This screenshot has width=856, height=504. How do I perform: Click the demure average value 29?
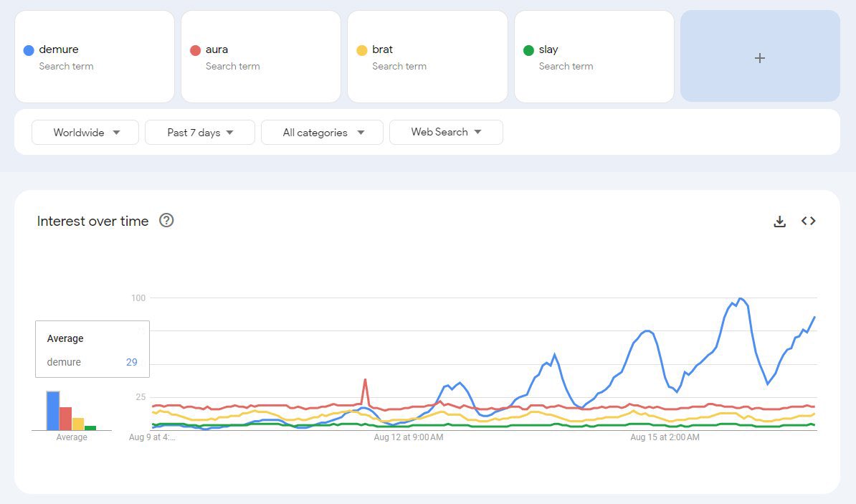click(x=132, y=362)
